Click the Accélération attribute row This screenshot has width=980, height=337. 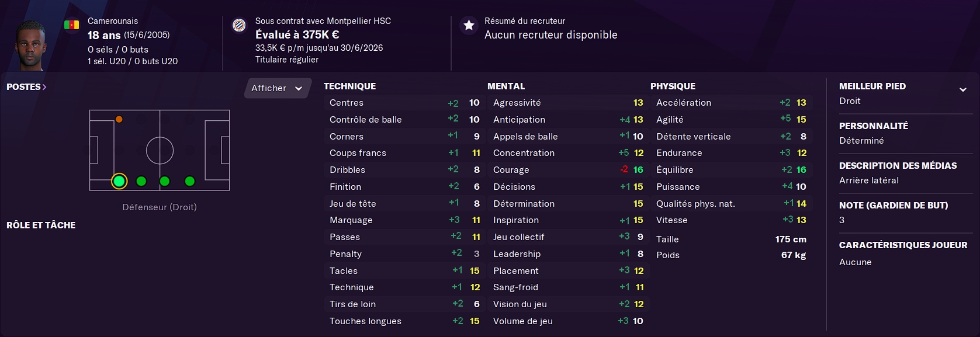pyautogui.click(x=731, y=102)
